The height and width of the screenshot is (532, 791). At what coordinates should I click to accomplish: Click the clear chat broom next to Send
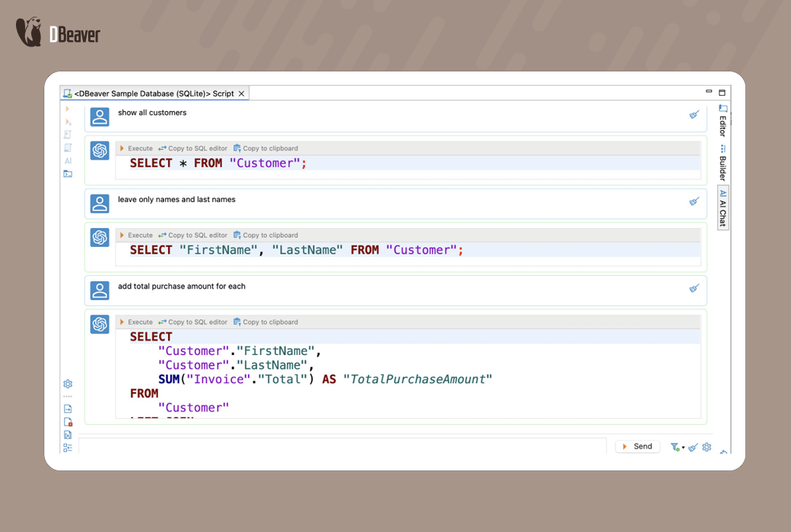coord(693,447)
